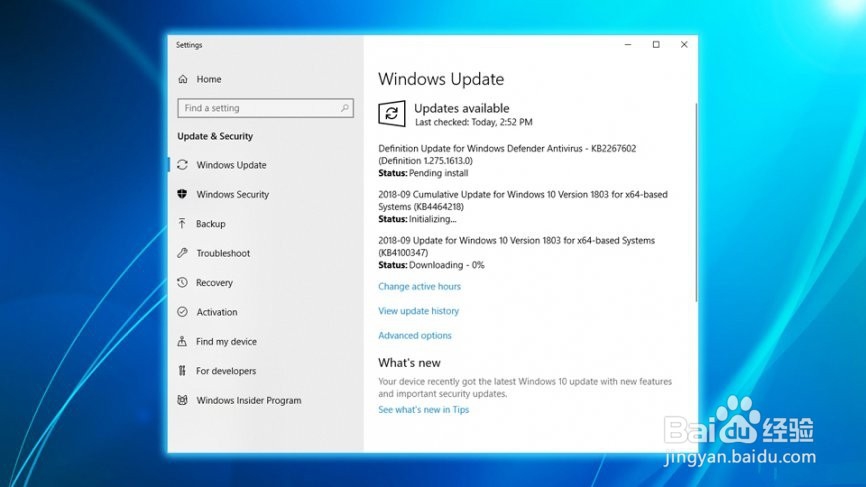Open For developers settings

pos(225,371)
